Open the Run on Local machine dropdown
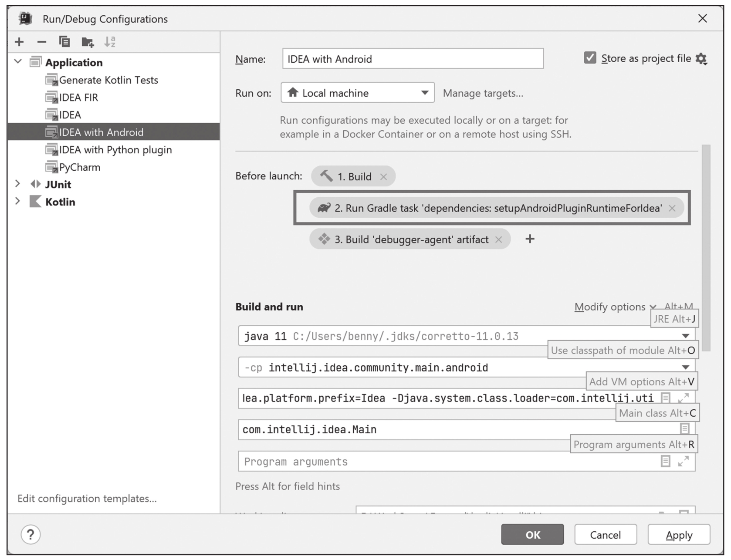 tap(358, 93)
